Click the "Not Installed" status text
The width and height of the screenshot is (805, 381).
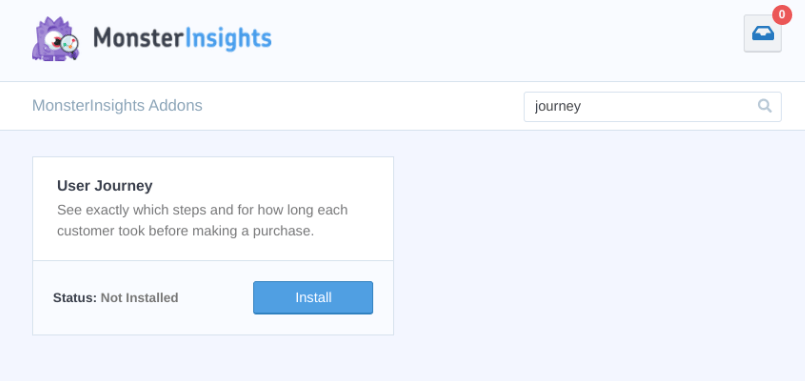[139, 298]
